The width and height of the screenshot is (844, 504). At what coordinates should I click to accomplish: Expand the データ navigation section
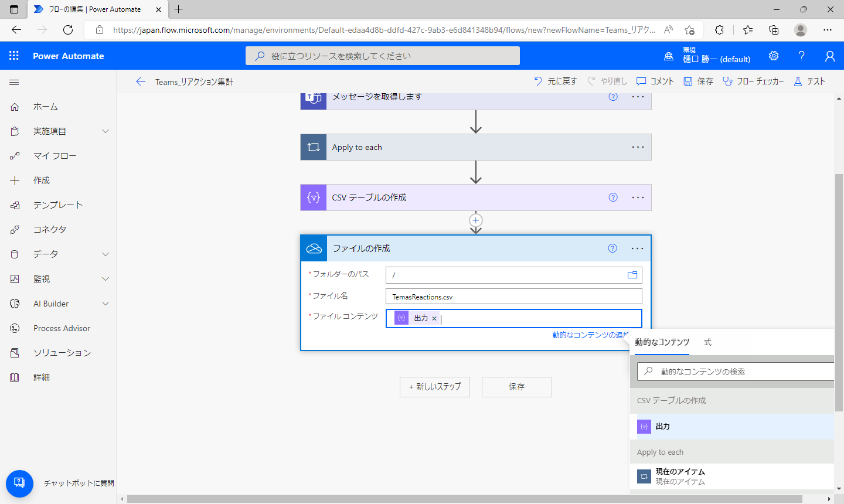(x=105, y=254)
